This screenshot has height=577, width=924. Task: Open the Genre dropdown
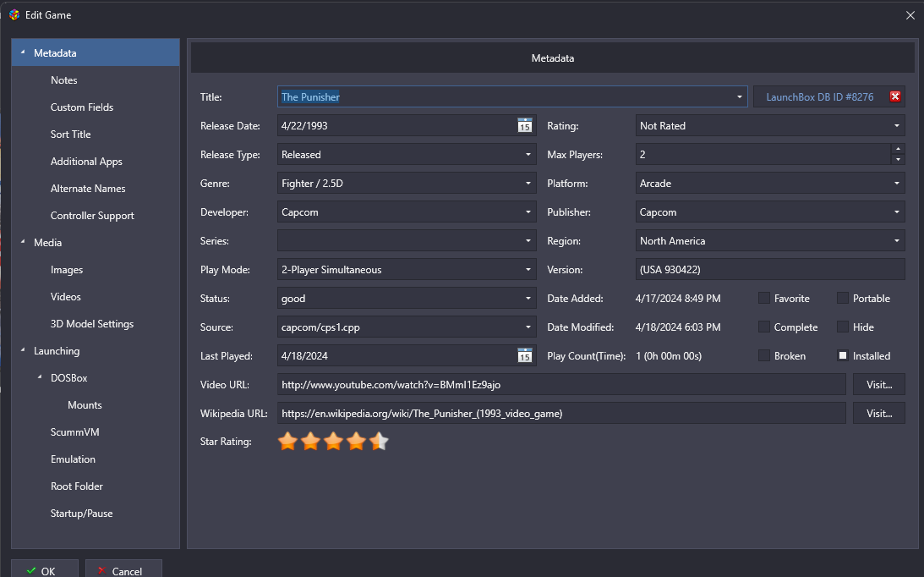coord(528,184)
